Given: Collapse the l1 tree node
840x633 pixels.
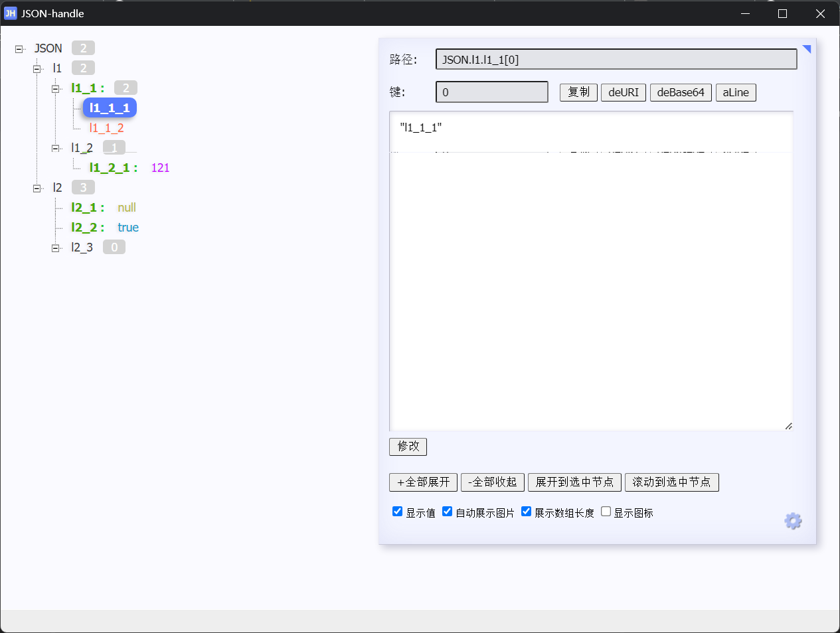Looking at the screenshot, I should tap(37, 69).
